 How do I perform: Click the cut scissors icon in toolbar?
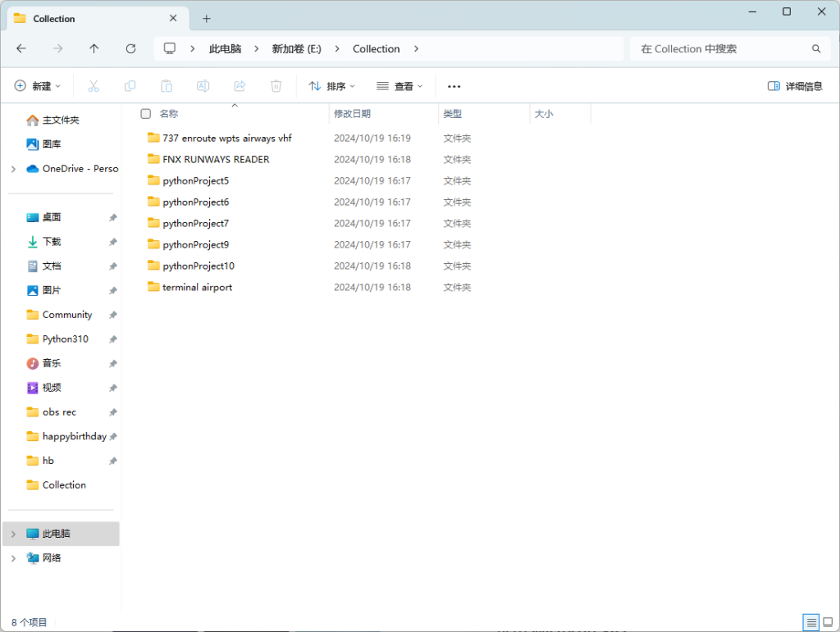94,86
